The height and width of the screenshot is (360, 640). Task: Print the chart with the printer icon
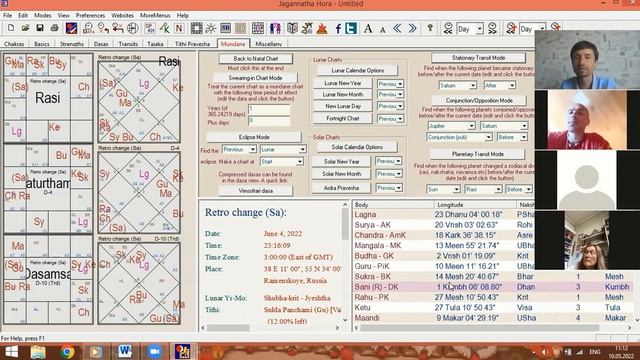54,28
